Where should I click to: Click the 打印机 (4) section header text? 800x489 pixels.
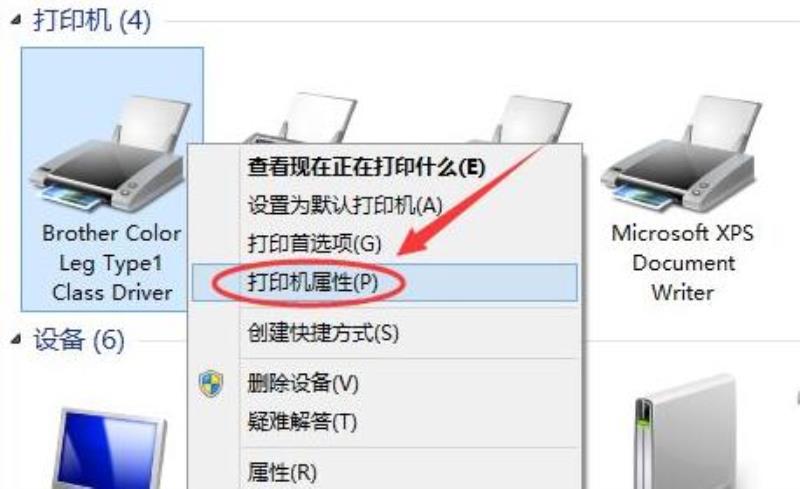[x=92, y=21]
